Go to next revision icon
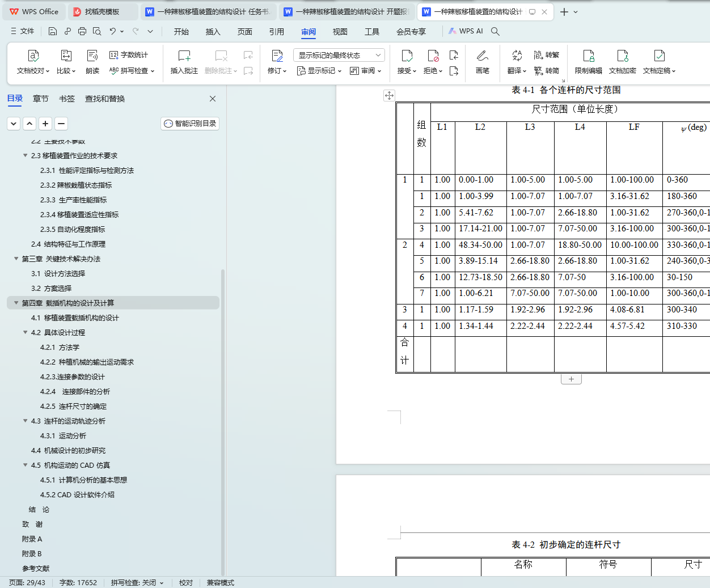 [x=454, y=71]
